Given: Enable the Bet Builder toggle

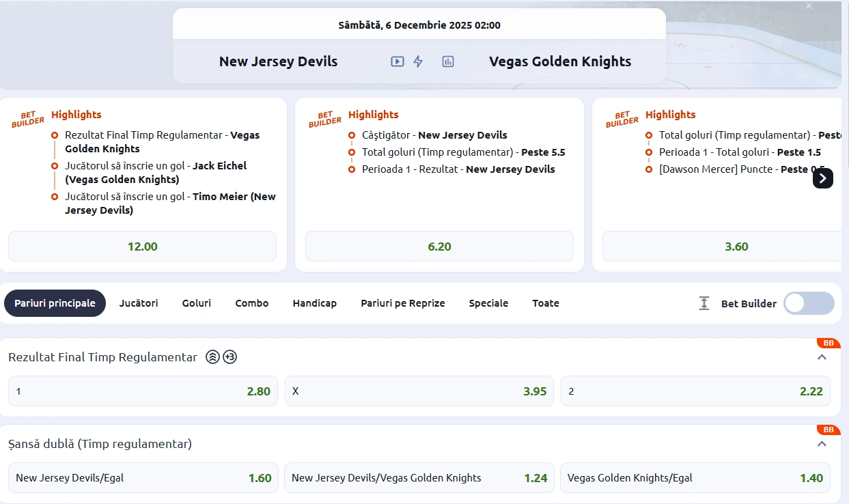Looking at the screenshot, I should click(x=809, y=303).
